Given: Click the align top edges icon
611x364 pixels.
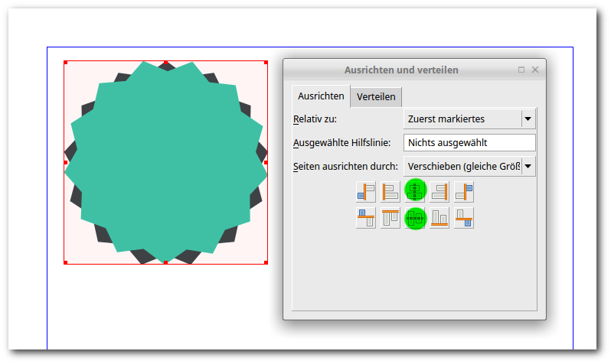Looking at the screenshot, I should [x=390, y=218].
